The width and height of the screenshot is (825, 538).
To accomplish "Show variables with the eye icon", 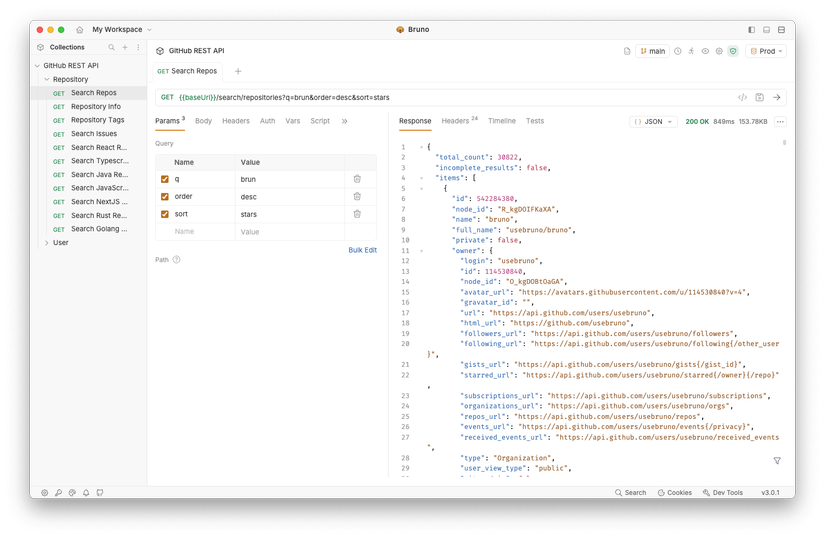I will 705,51.
